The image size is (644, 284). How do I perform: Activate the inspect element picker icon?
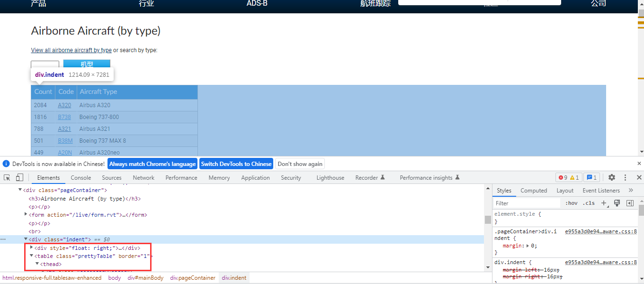[x=7, y=177]
